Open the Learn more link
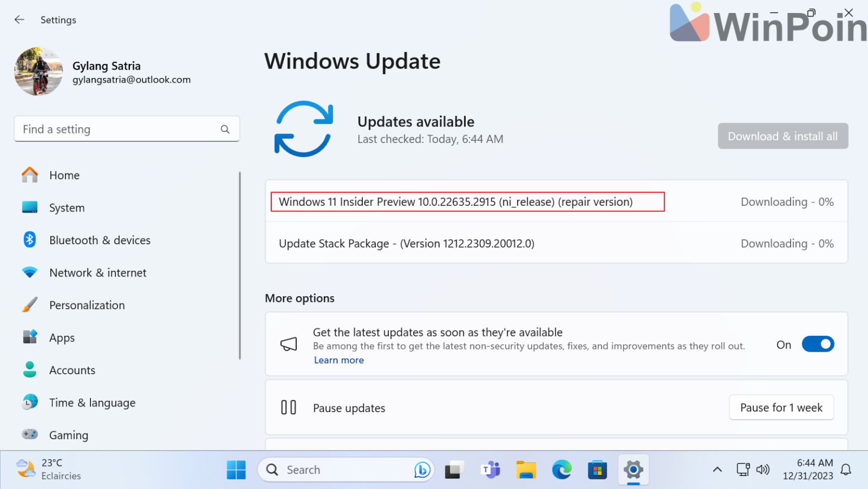Viewport: 868px width, 489px height. pos(338,360)
